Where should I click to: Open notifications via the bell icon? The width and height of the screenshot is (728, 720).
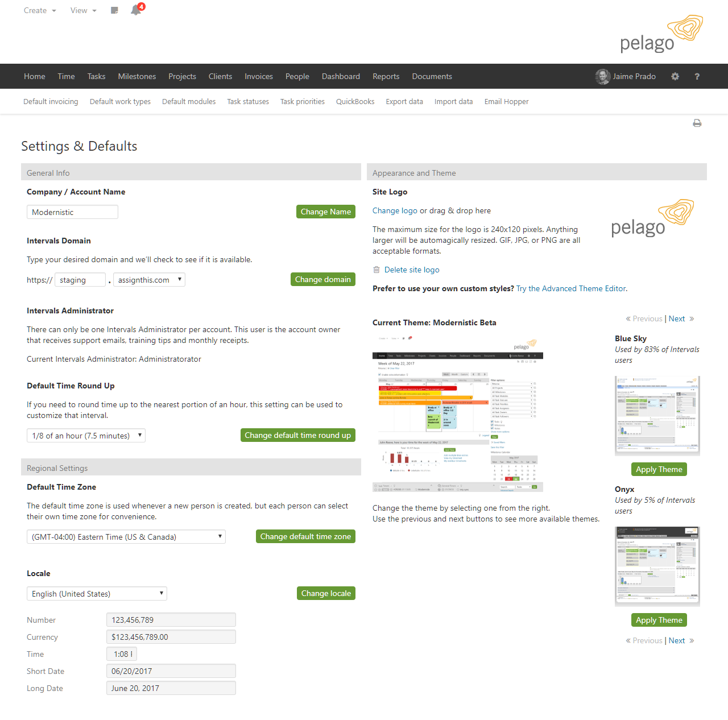pos(136,10)
